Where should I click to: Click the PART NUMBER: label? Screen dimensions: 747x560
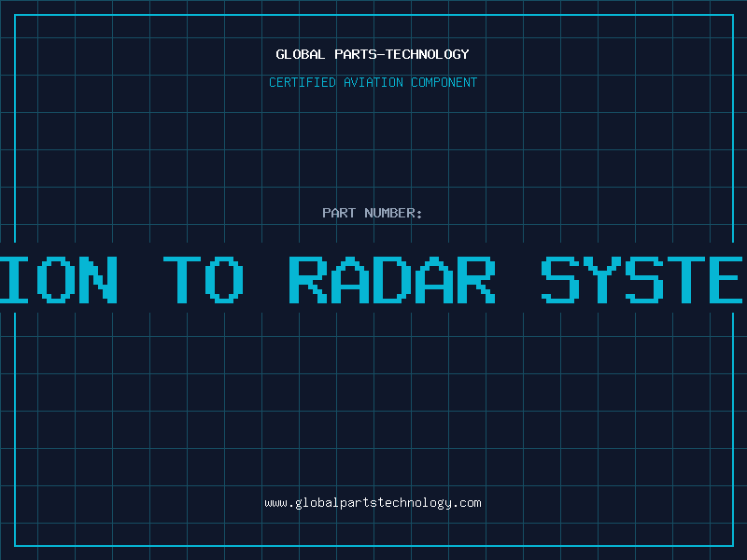pyautogui.click(x=372, y=213)
